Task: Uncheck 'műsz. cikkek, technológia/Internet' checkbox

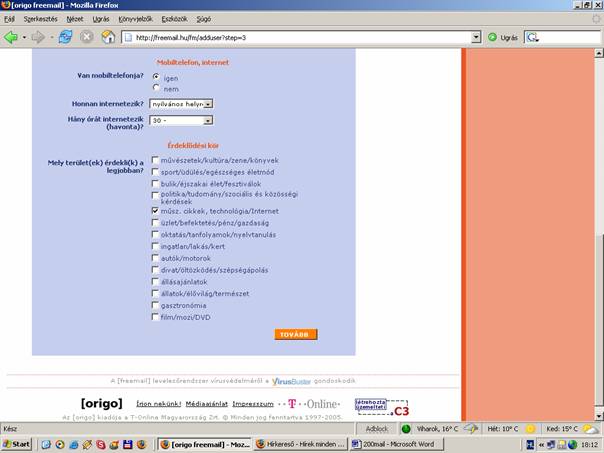Action: point(155,211)
